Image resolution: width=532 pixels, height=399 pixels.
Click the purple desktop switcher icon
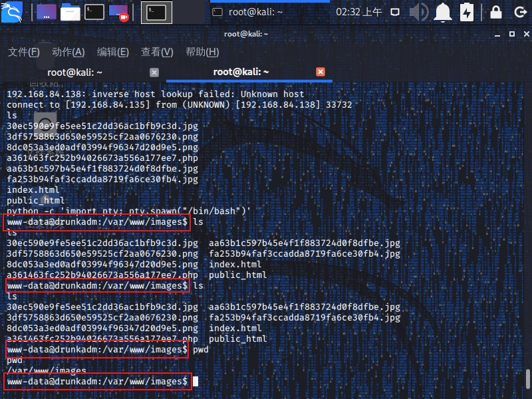pyautogui.click(x=47, y=12)
